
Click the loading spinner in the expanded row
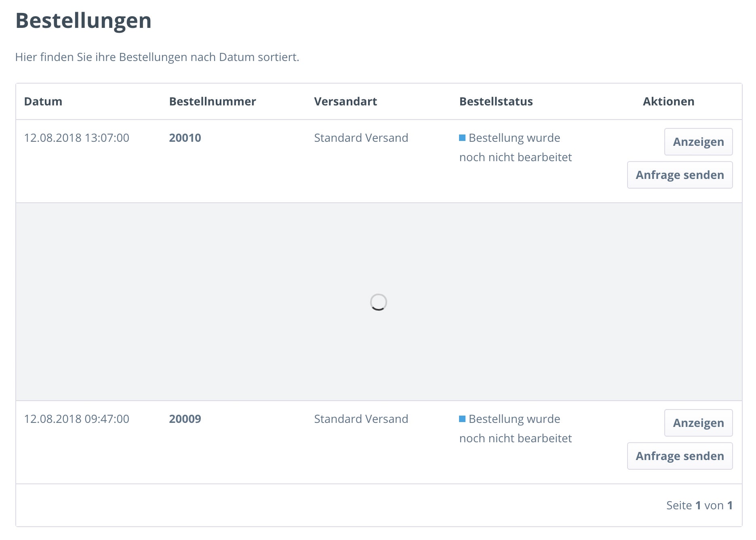click(x=379, y=302)
